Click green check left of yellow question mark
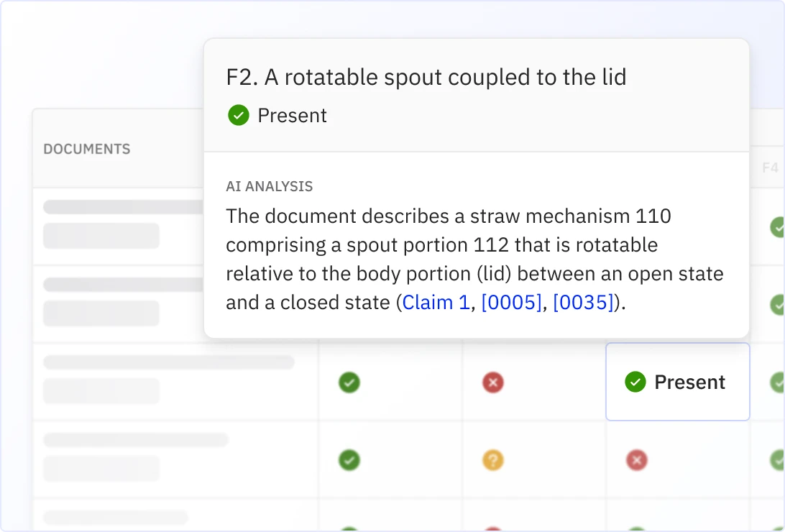Screen dimensions: 785x532 (349, 460)
